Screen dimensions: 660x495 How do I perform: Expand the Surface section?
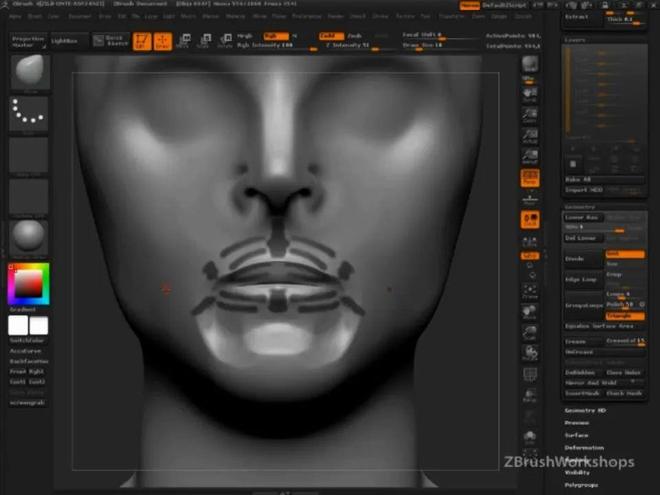(x=576, y=435)
